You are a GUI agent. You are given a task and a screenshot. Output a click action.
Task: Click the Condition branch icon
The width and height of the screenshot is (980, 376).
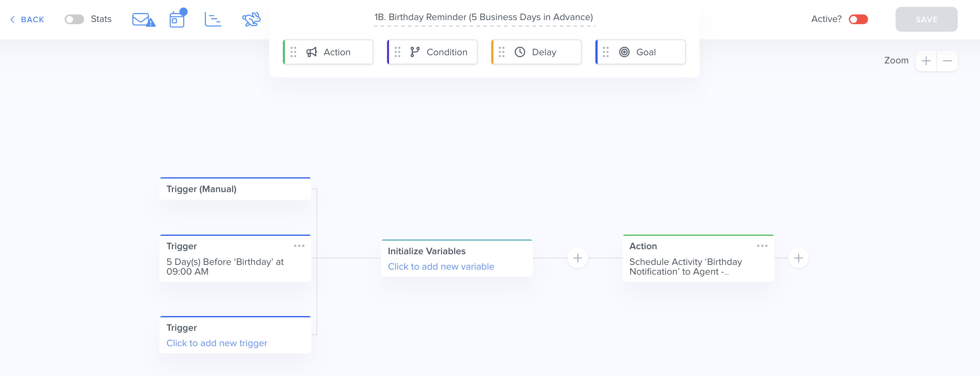pyautogui.click(x=415, y=52)
